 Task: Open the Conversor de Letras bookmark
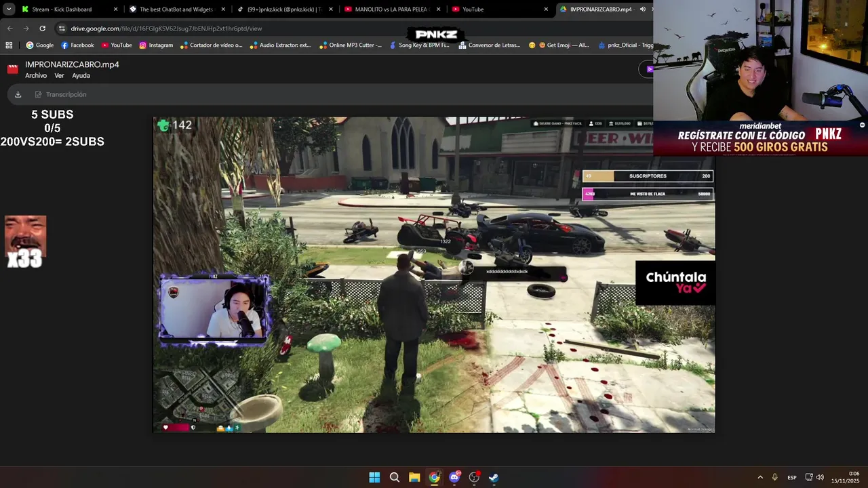point(490,45)
